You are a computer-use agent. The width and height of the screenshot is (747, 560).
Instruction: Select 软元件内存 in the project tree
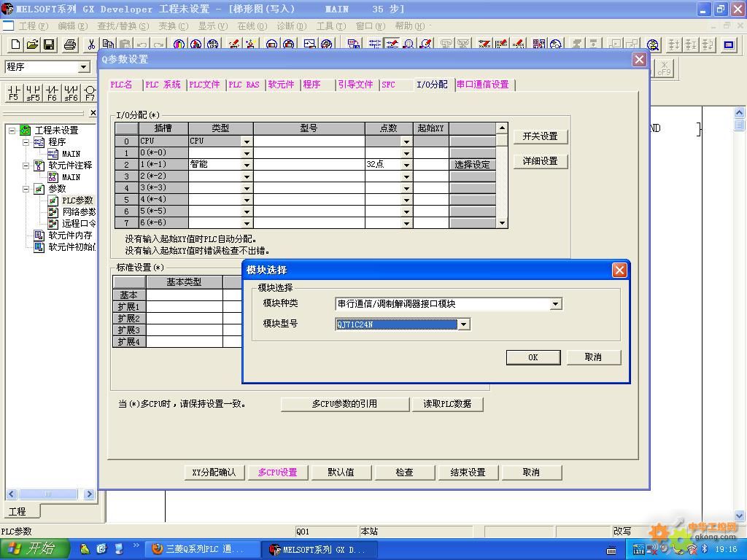tap(70, 236)
